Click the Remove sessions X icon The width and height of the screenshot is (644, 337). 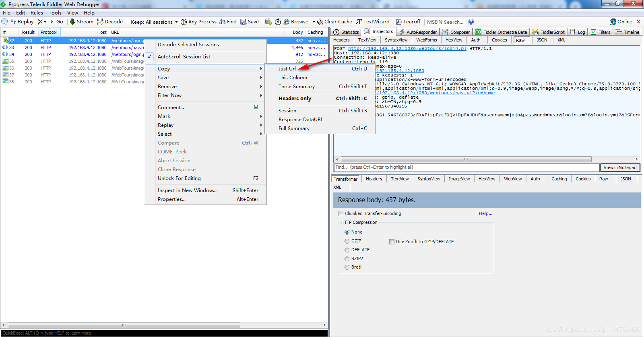coord(40,22)
